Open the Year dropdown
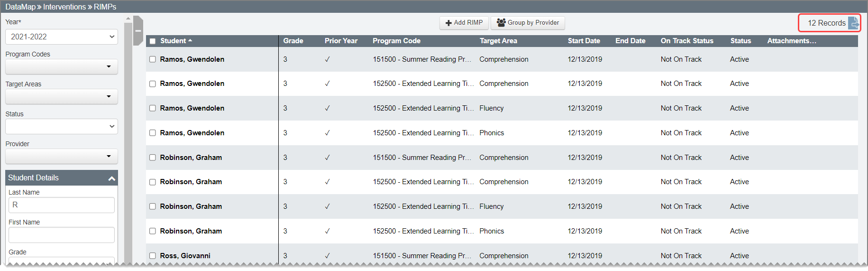 (62, 37)
